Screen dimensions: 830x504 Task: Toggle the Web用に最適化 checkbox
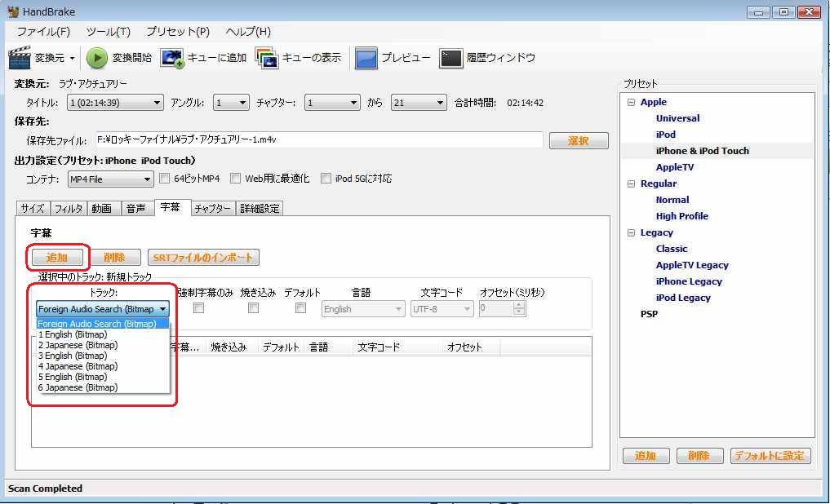coord(235,179)
